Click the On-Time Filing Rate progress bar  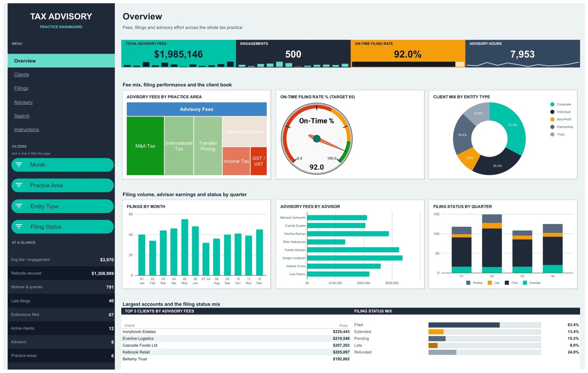pos(408,64)
